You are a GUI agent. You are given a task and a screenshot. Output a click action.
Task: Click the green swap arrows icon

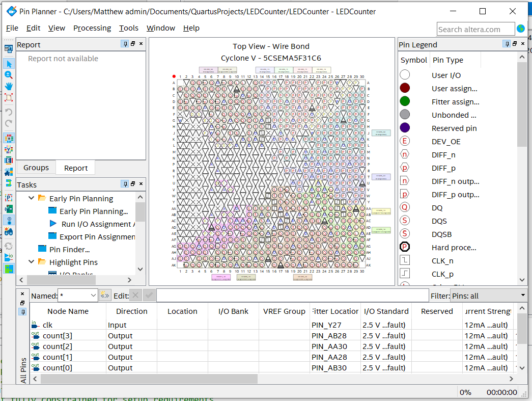(9, 269)
